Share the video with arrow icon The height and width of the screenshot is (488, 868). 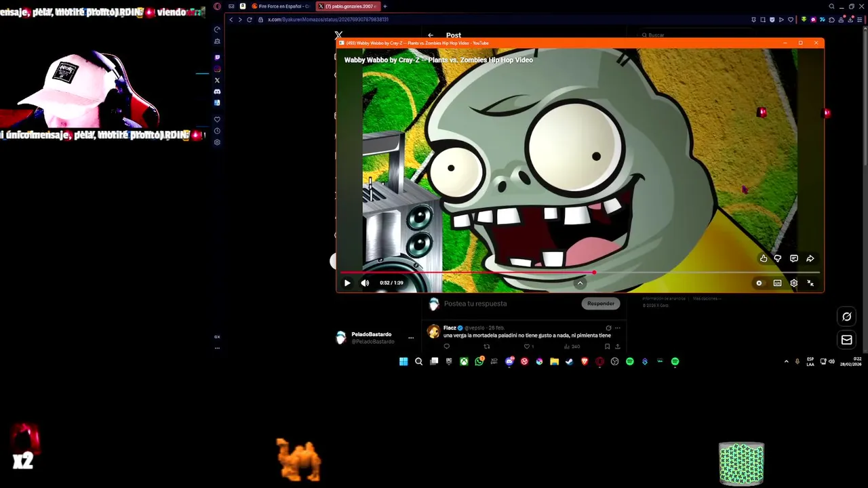click(810, 258)
